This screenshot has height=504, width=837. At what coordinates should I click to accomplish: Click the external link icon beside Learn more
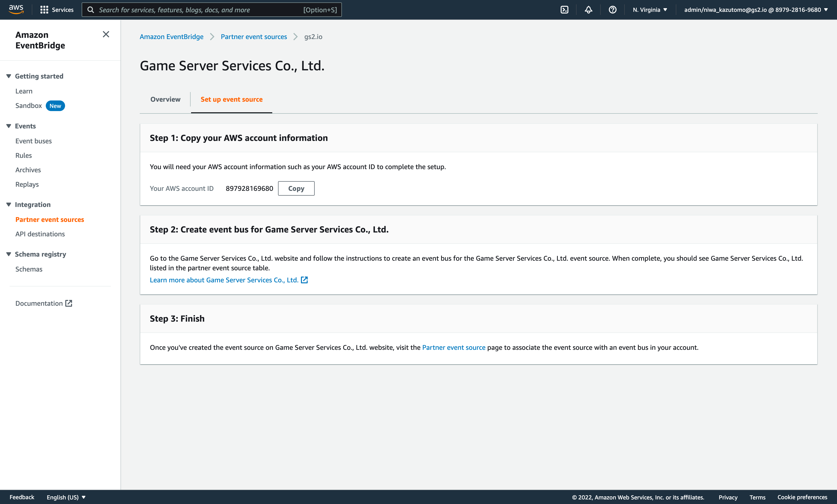pos(304,280)
